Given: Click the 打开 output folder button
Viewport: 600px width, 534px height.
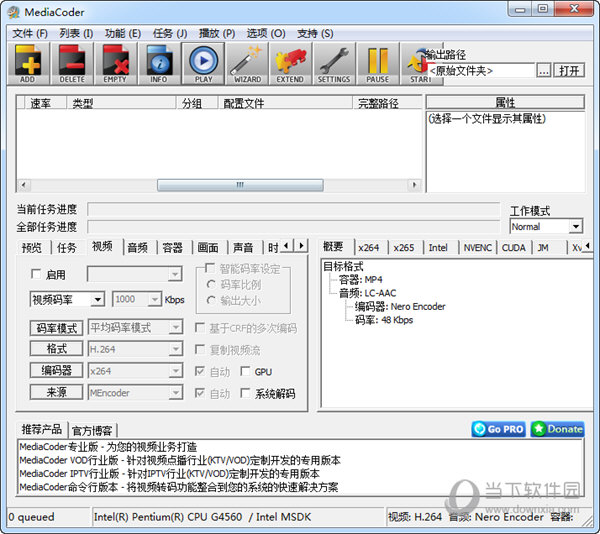Looking at the screenshot, I should 569,71.
